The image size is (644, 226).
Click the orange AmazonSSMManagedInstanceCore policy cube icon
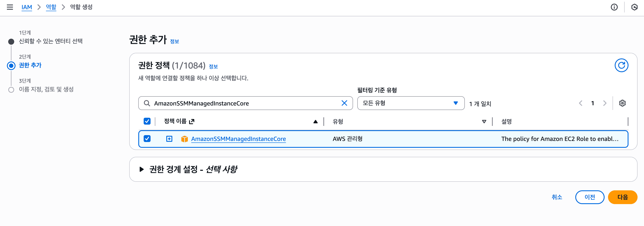click(x=184, y=139)
